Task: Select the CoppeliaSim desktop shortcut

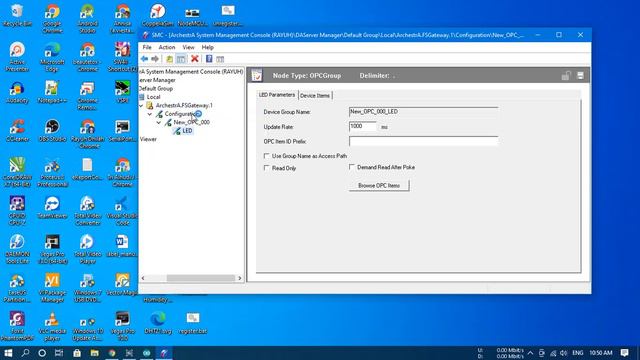Action: [158, 16]
